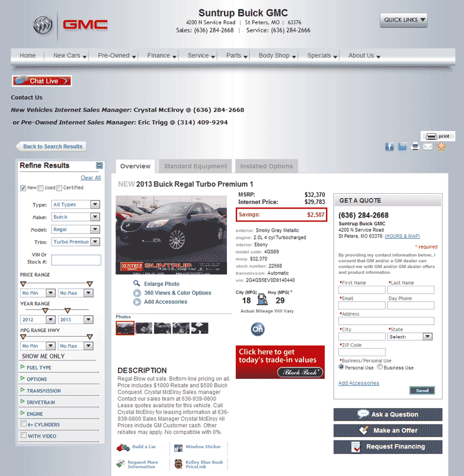This screenshot has width=464, height=476.
Task: Open Pre-Owned menu
Action: [117, 56]
